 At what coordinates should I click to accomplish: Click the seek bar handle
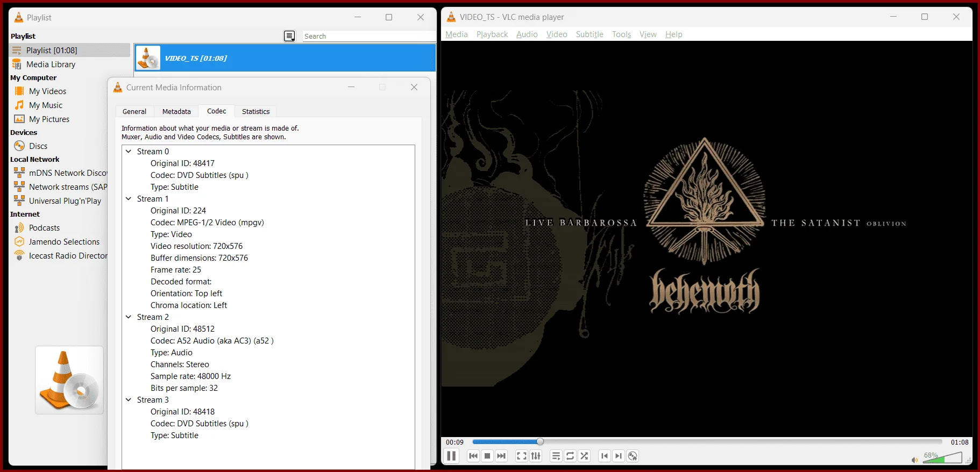coord(540,441)
